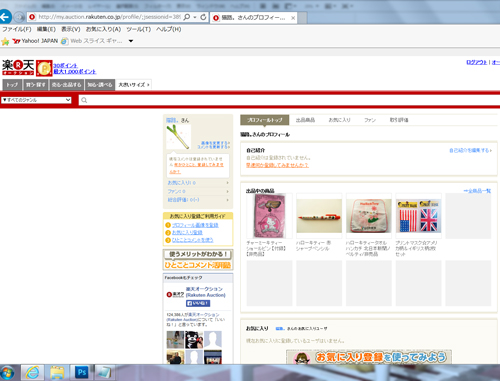Screen dimensions: 500x381
Task: Open the 買う・探す navigation tab
Action: (x=36, y=85)
